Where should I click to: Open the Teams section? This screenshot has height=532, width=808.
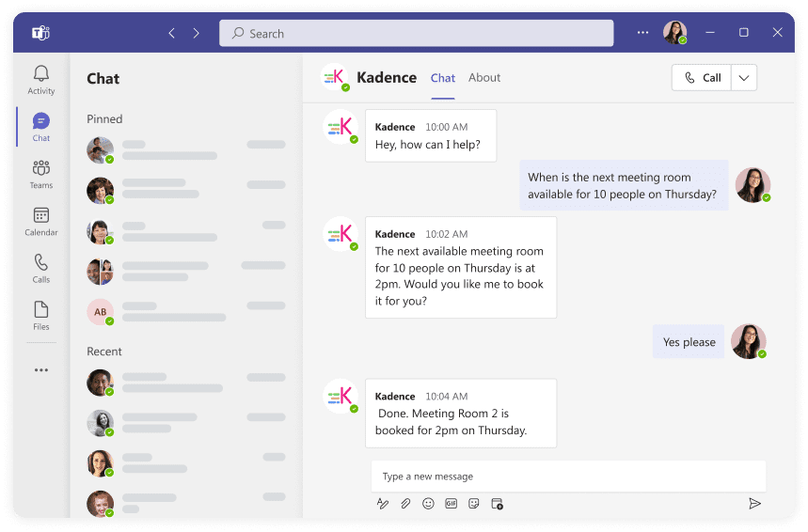coord(41,174)
